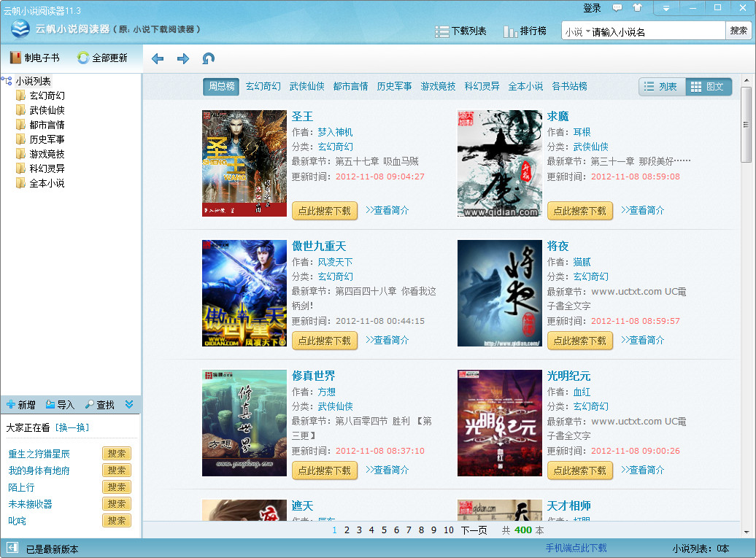Select the 玄幻奇幻 category tab
This screenshot has height=558, width=756.
263,86
